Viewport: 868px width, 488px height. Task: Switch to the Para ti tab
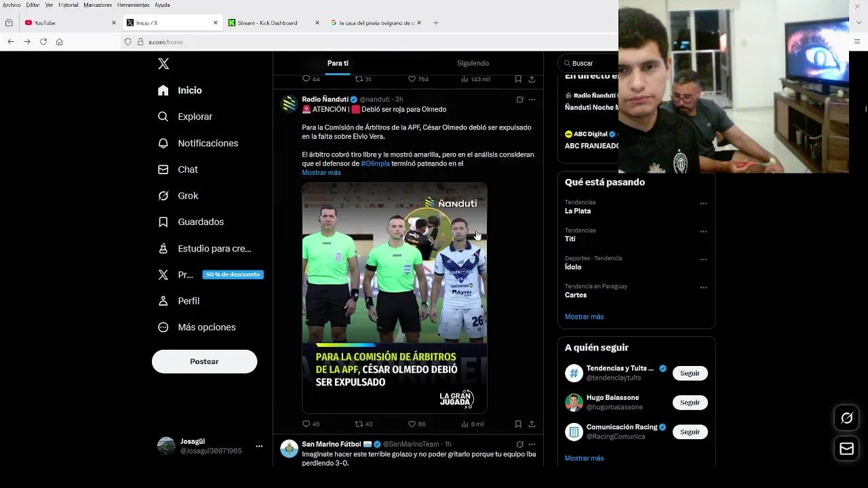[x=338, y=63]
